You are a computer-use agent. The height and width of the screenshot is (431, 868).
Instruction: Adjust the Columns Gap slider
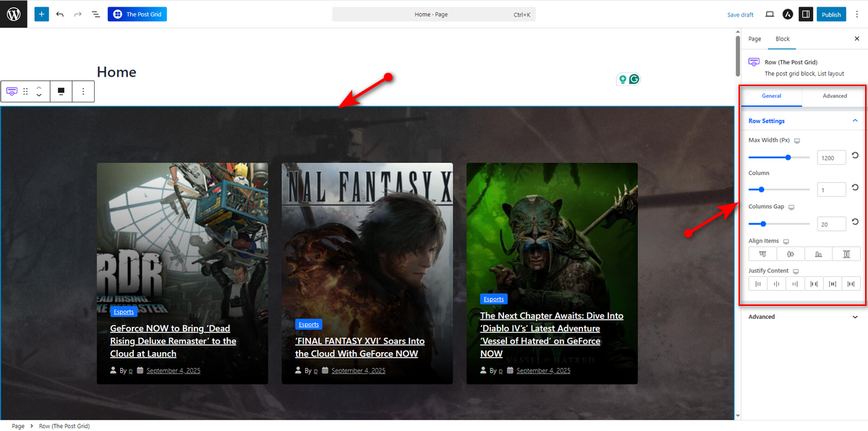pyautogui.click(x=778, y=224)
